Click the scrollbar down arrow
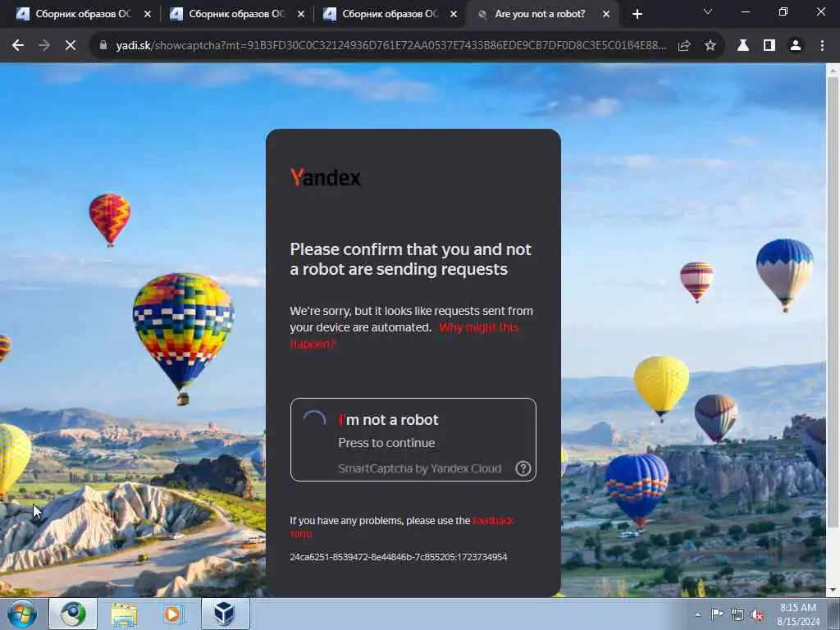Screen dimensions: 840x630 pos(833,589)
